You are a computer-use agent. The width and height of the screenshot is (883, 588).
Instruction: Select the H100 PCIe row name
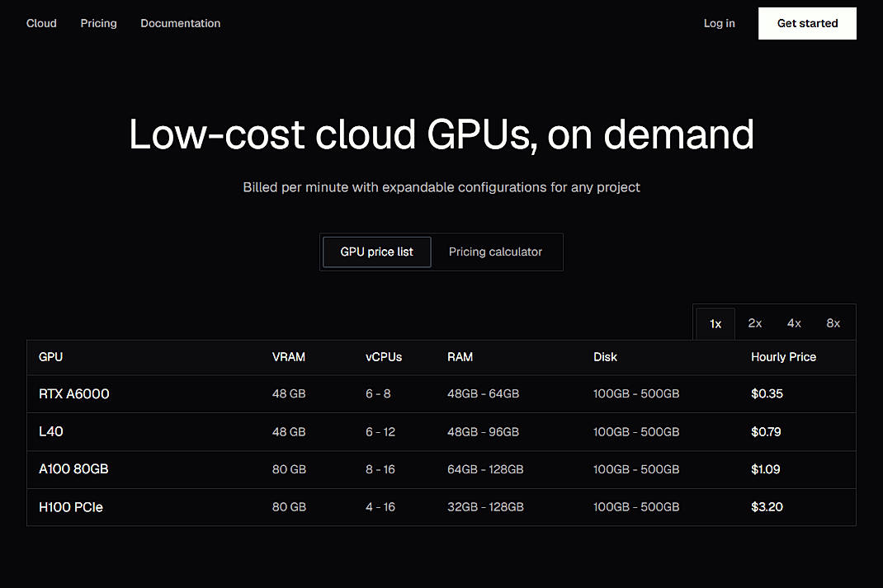(70, 507)
